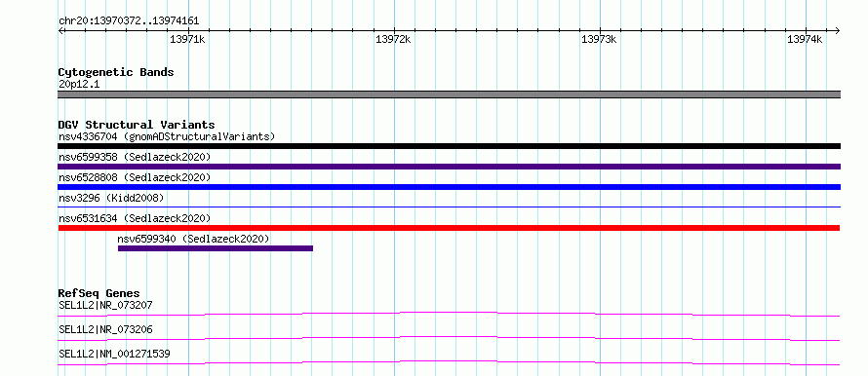Click the black nsv4336704 variant bar
This screenshot has width=868, height=376.
pyautogui.click(x=449, y=146)
